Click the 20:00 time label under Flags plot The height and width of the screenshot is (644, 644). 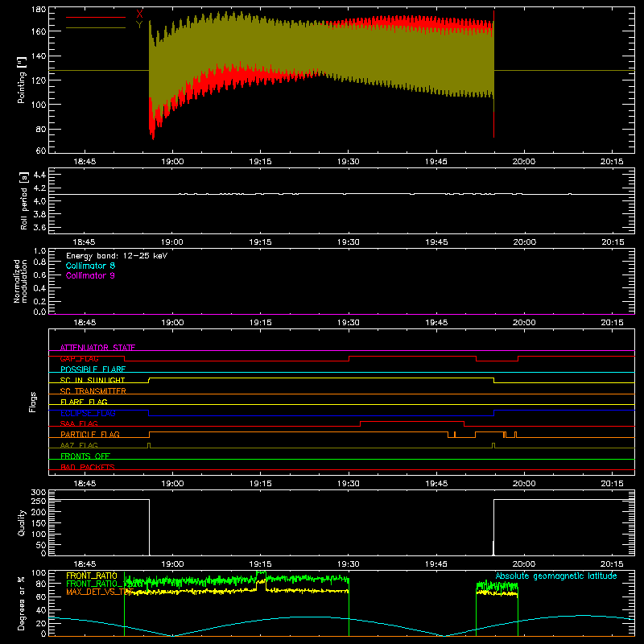pyautogui.click(x=524, y=484)
